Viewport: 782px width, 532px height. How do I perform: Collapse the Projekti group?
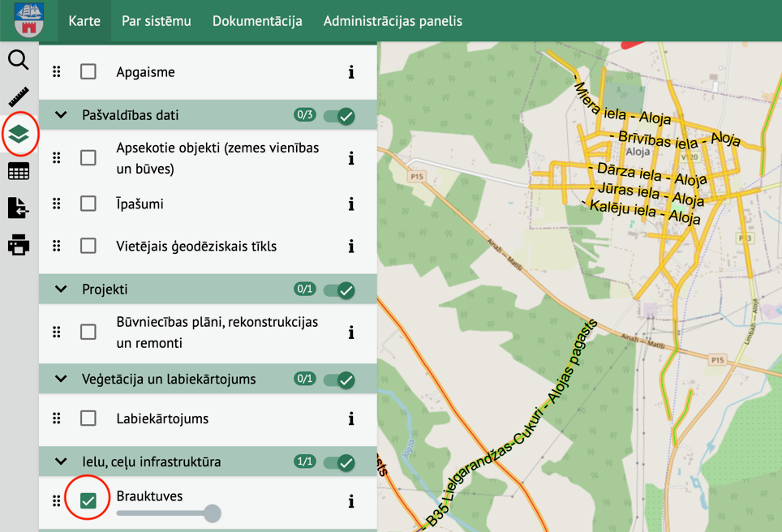61,290
